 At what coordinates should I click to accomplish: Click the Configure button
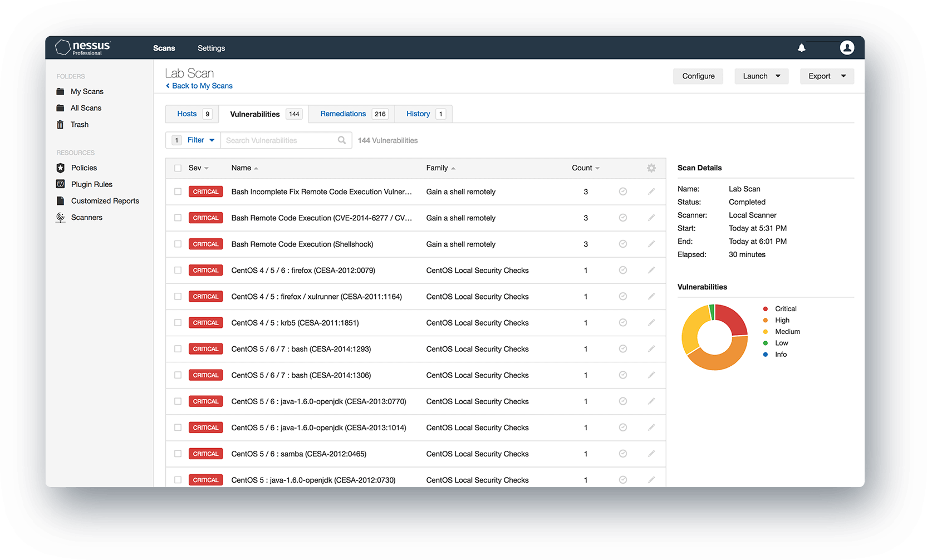click(698, 76)
